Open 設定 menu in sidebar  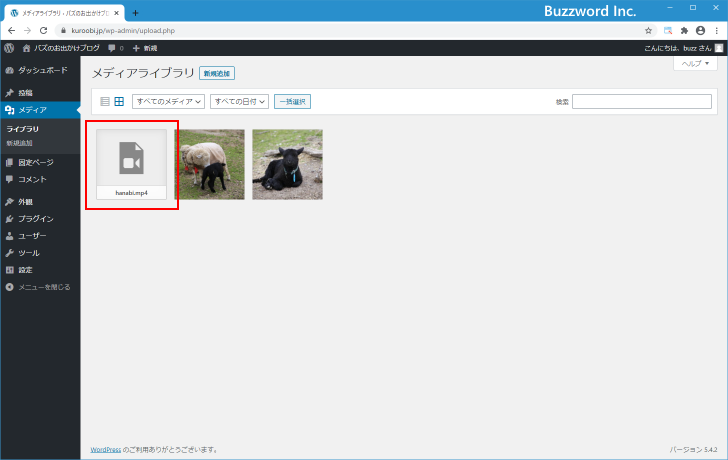pos(25,270)
